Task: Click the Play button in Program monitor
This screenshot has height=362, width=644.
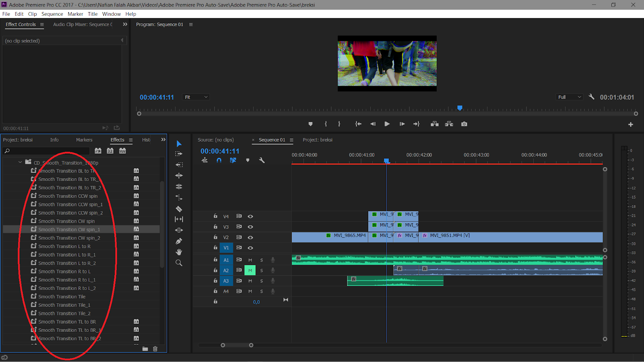Action: coord(386,124)
